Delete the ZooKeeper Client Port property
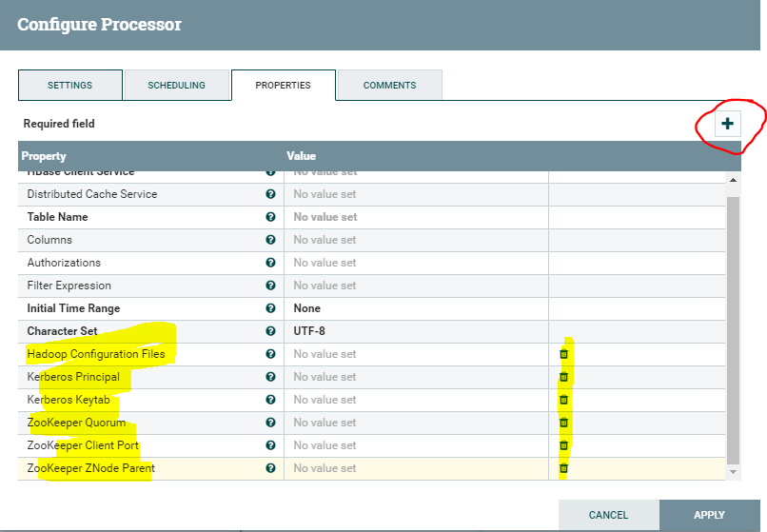 564,445
